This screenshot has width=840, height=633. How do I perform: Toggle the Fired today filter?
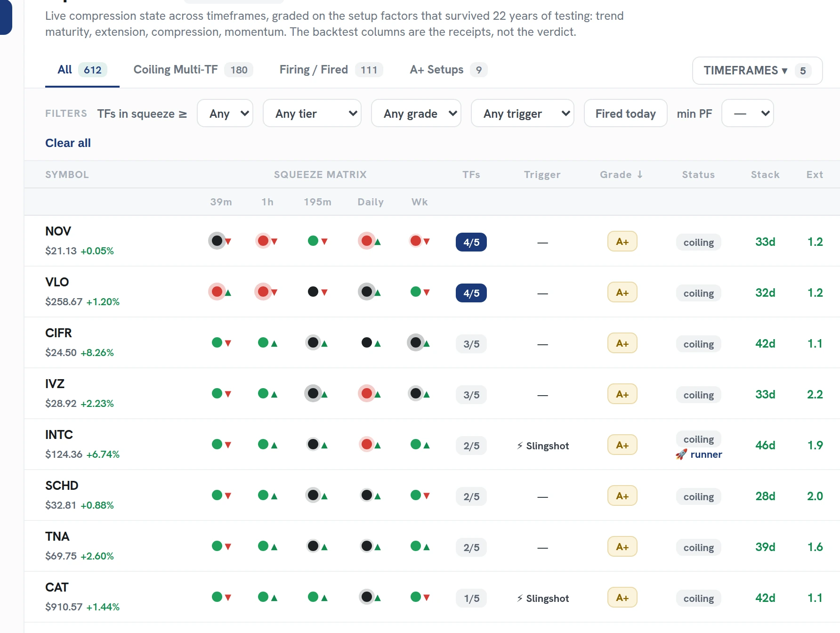625,114
